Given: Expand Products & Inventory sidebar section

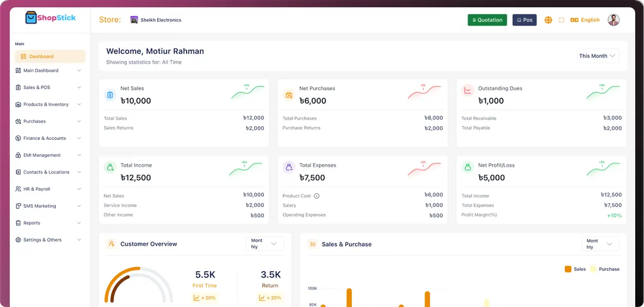Looking at the screenshot, I should [x=48, y=104].
